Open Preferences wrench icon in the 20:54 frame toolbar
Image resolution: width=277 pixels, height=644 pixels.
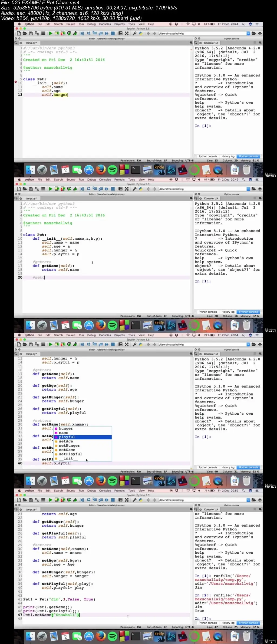(134, 345)
